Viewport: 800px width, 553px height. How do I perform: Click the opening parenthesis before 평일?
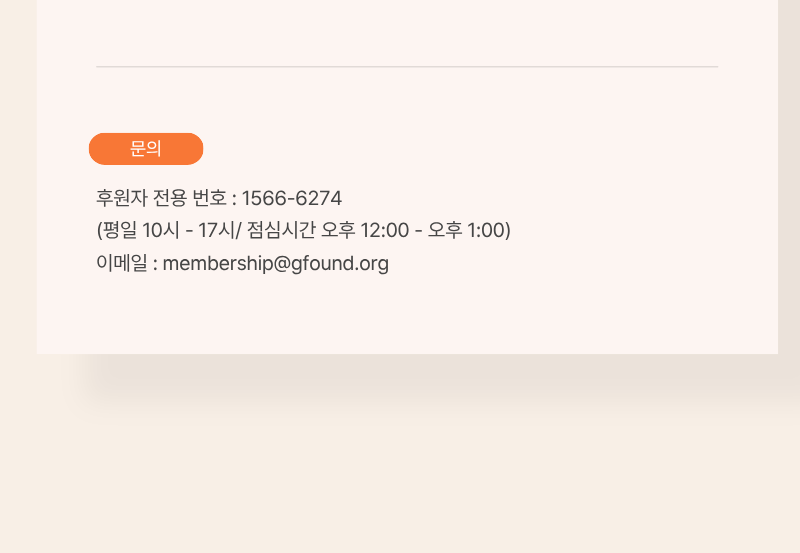click(x=99, y=231)
